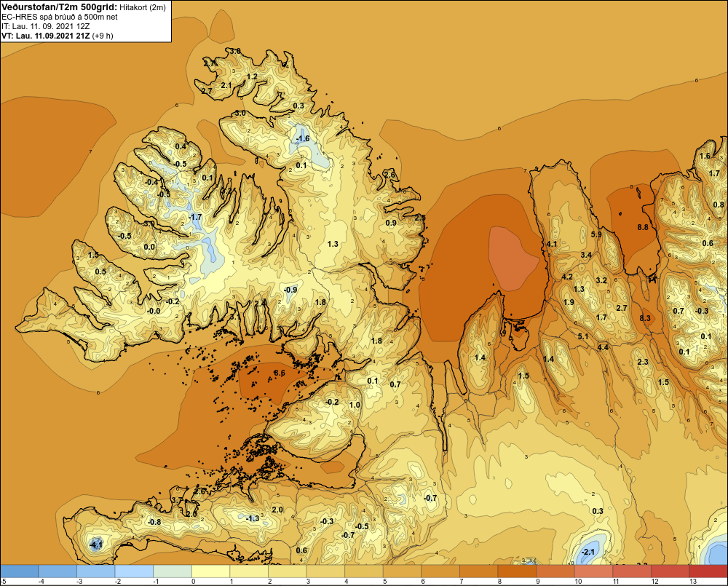Click the 'EC-HRES spá brúuð á 500m net' line
The width and height of the screenshot is (728, 586).
[60, 17]
